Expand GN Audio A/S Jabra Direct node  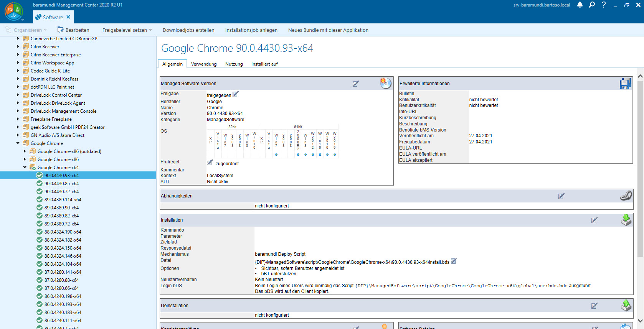(x=18, y=135)
